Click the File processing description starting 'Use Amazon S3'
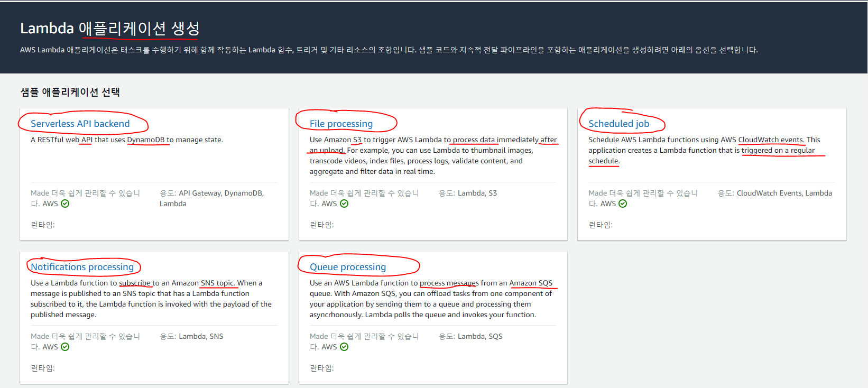 [x=433, y=155]
